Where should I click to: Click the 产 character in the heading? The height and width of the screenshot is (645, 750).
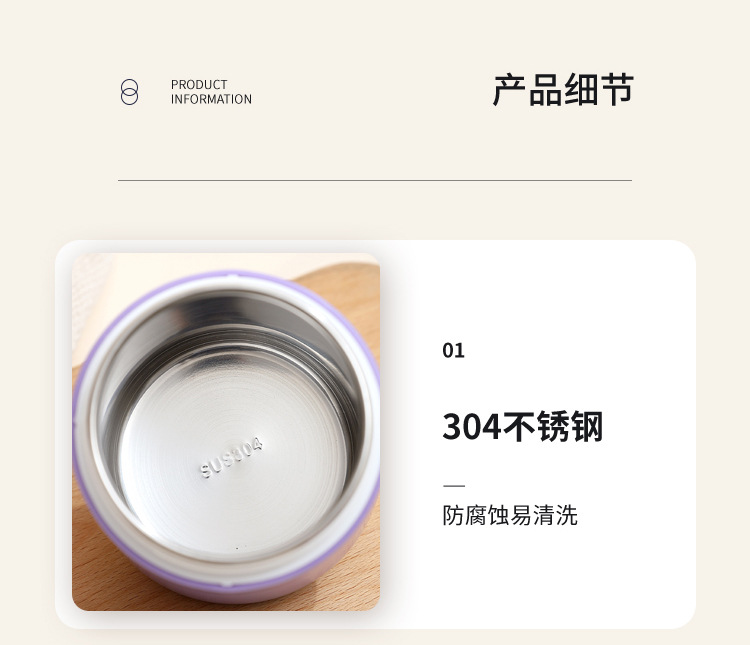pyautogui.click(x=509, y=90)
